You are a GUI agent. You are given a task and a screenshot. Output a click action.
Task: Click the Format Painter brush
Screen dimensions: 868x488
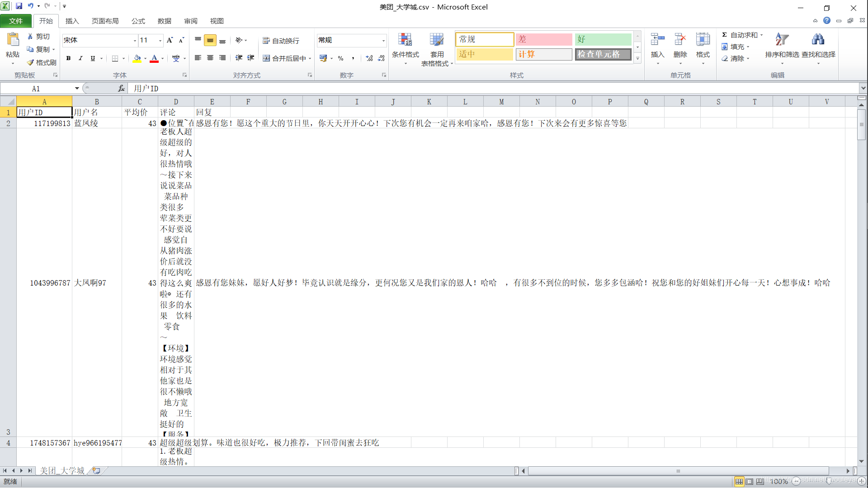coord(30,62)
